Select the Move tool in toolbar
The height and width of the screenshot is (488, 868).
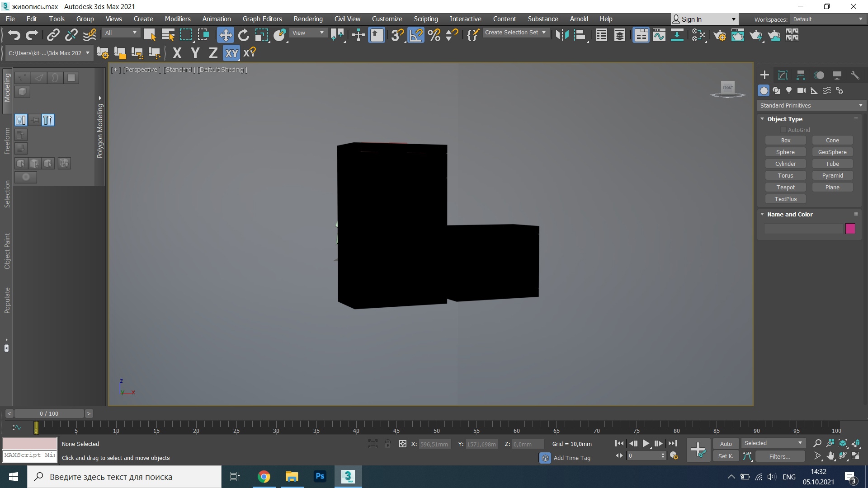(225, 35)
